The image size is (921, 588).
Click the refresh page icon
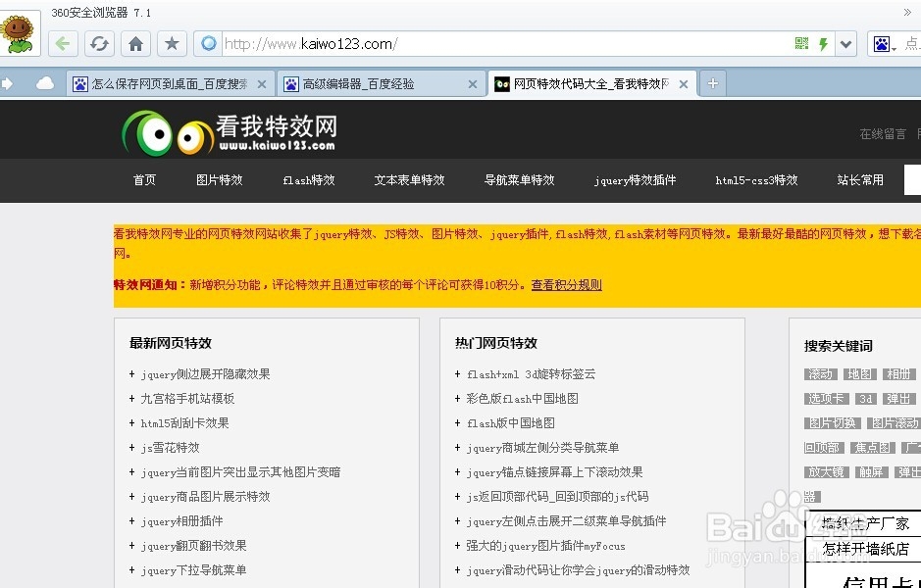(98, 43)
